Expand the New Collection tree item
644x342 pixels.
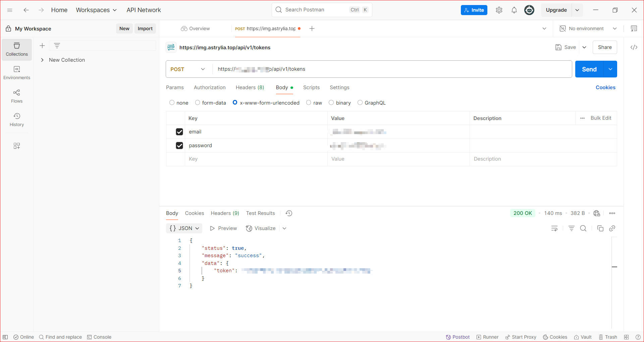[x=42, y=60]
